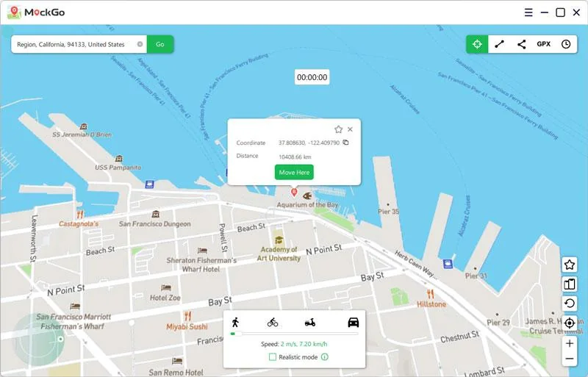
Task: Zoom in the map with plus button
Action: tap(570, 343)
